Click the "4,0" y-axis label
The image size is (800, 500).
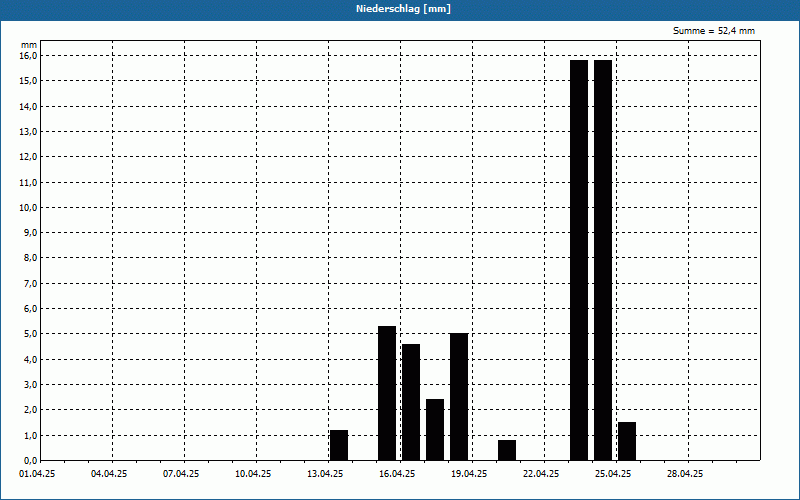tap(31, 359)
